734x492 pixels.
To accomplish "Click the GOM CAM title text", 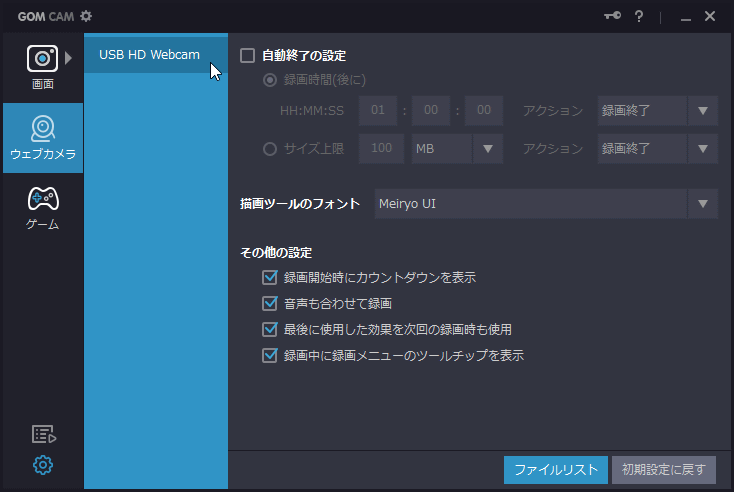I will pos(46,17).
